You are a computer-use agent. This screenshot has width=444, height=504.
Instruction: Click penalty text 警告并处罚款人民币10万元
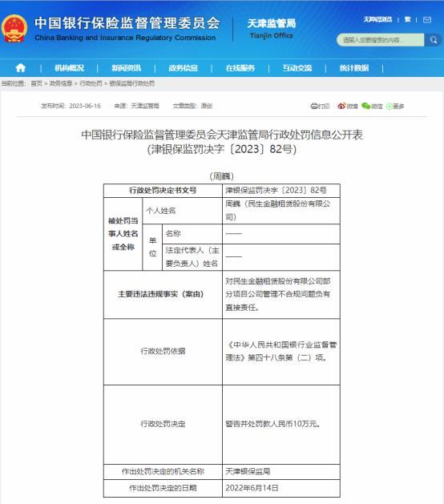273,424
